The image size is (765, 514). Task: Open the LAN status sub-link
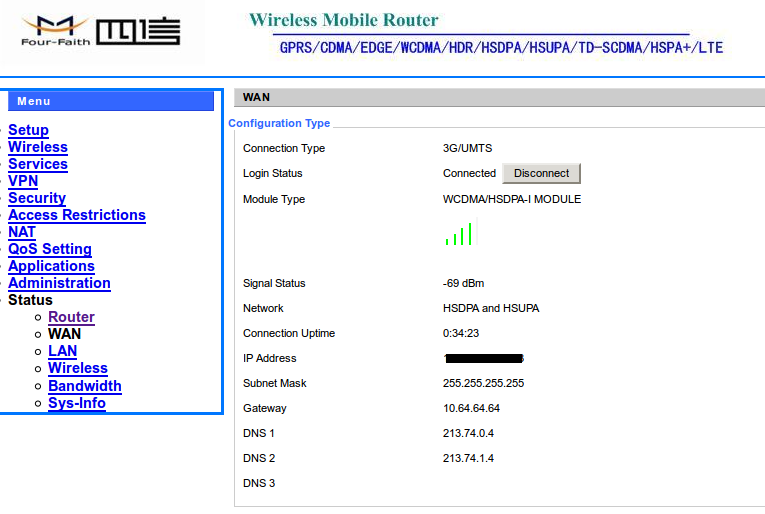(x=62, y=351)
